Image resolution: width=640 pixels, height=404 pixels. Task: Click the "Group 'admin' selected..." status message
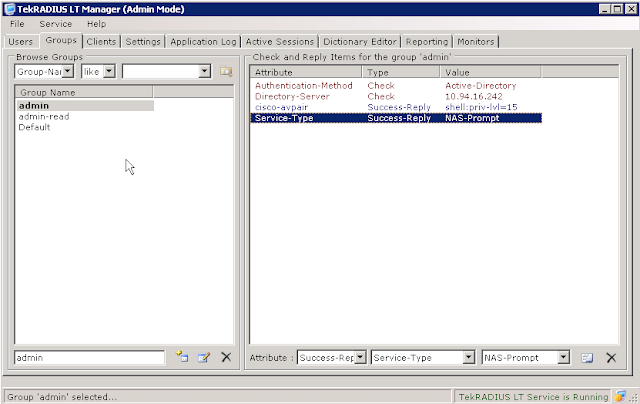pyautogui.click(x=62, y=397)
